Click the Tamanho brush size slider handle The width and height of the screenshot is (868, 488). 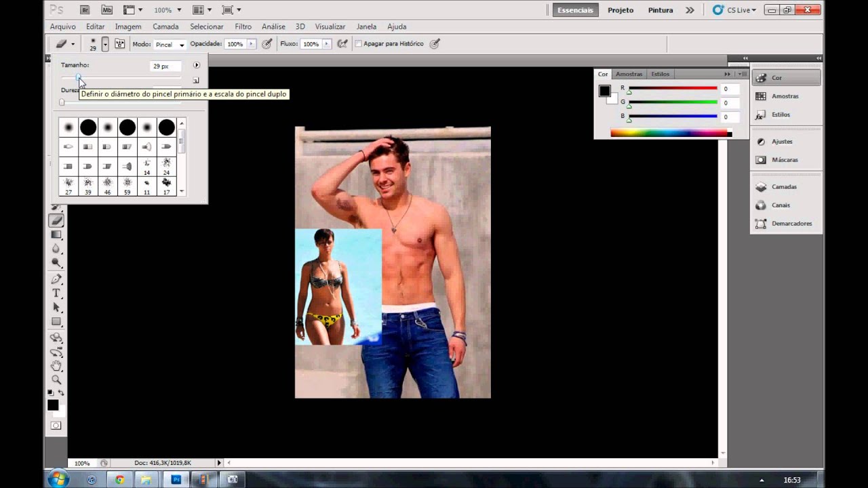[78, 77]
